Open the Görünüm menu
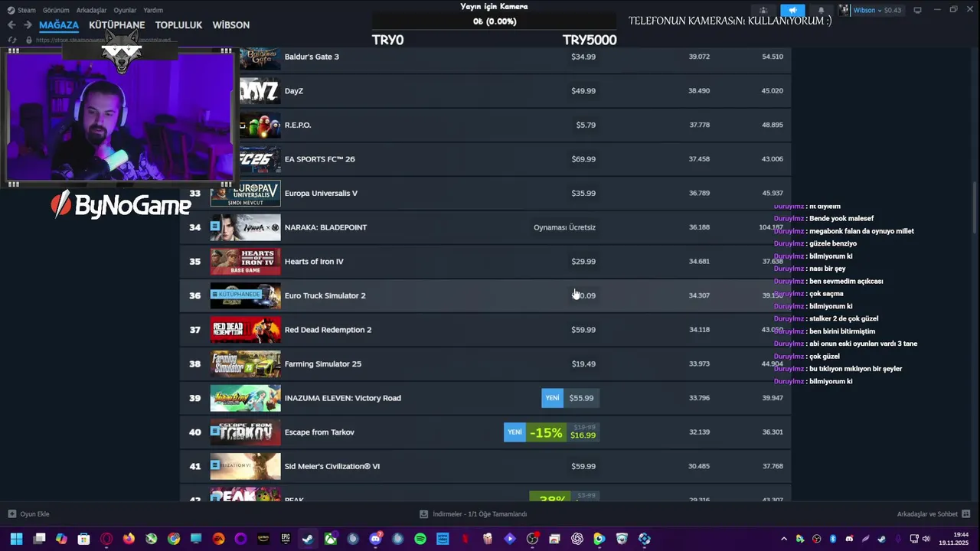 click(56, 11)
